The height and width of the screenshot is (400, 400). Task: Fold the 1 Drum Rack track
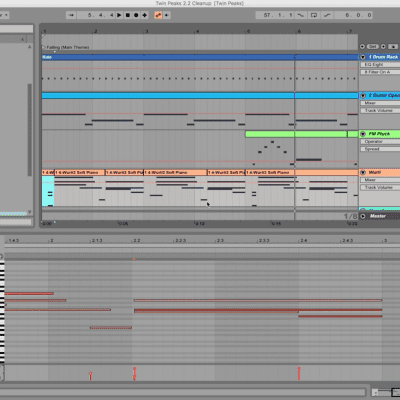[x=363, y=57]
